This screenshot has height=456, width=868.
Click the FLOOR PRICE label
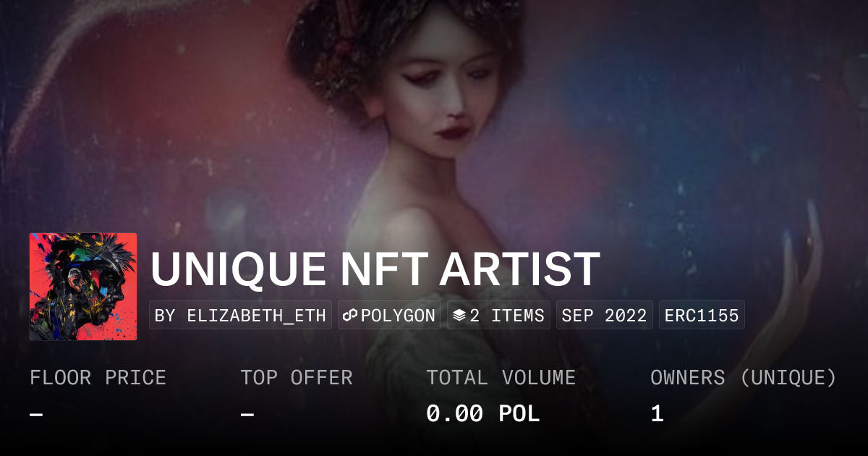pyautogui.click(x=98, y=378)
